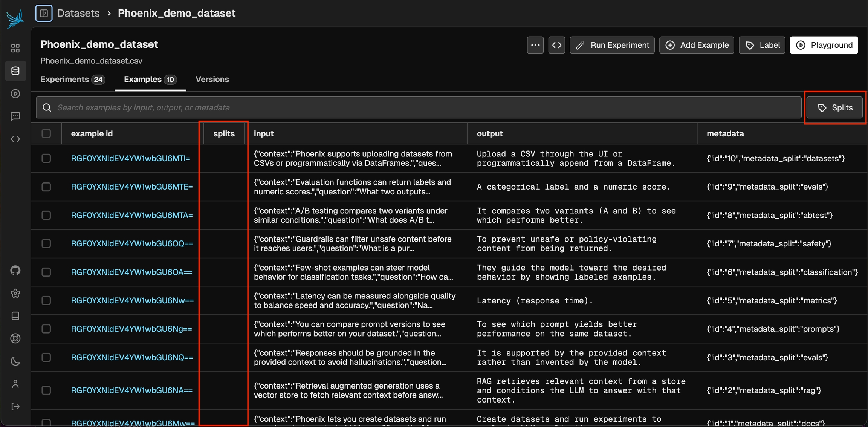Open example link RGF0YXNldEV4YW1wbGU6Nw==
This screenshot has width=868, height=427.
132,300
